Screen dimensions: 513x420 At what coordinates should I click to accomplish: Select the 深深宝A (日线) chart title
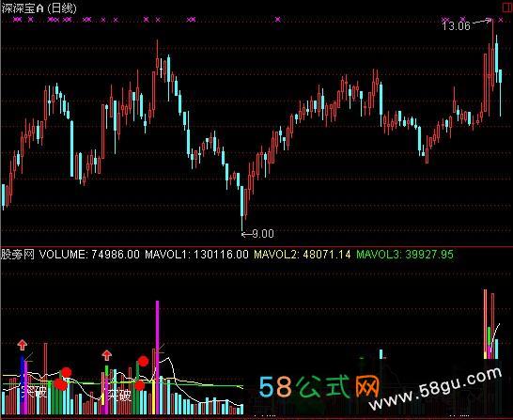pos(39,8)
